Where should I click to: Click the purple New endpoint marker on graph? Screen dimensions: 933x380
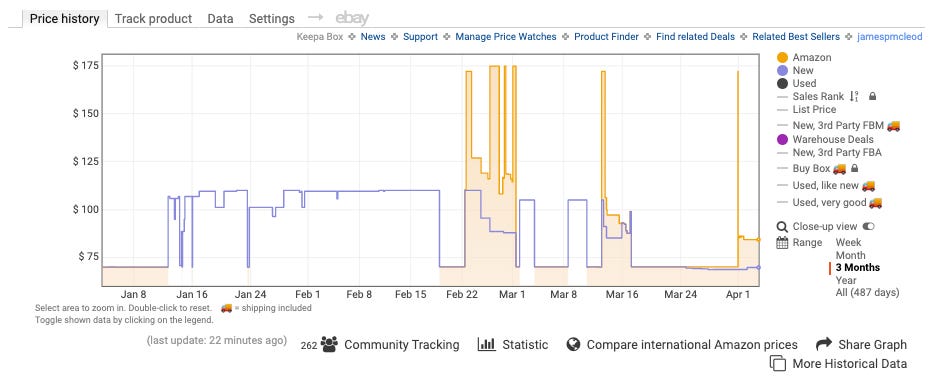click(x=758, y=268)
